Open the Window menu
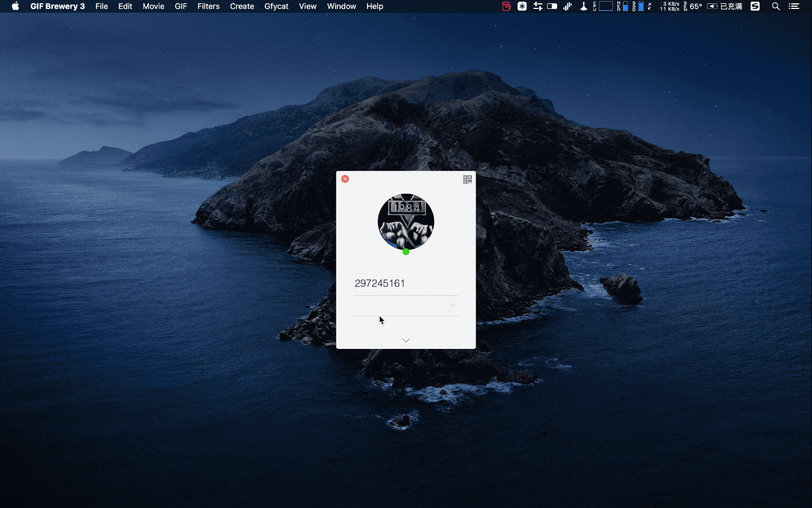Viewport: 812px width, 508px height. click(341, 6)
